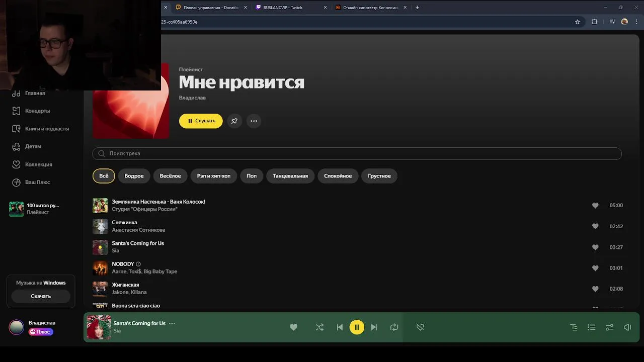The image size is (644, 362).
Task: Select the Бодрое filter chip
Action: coord(134,176)
